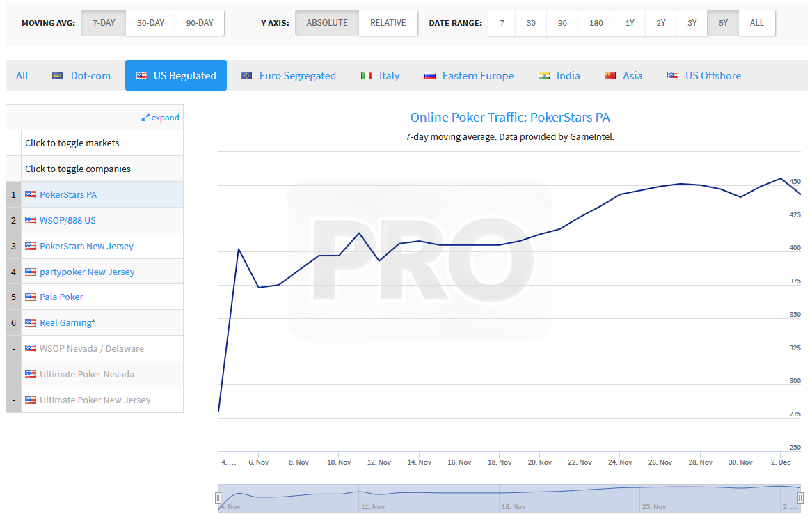Switch moving average to 30-DAY

151,23
